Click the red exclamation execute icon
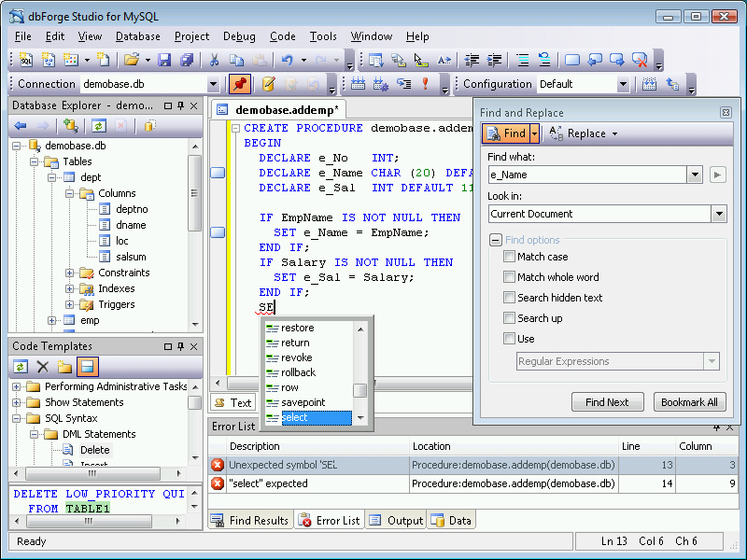The image size is (747, 560). coord(426,84)
